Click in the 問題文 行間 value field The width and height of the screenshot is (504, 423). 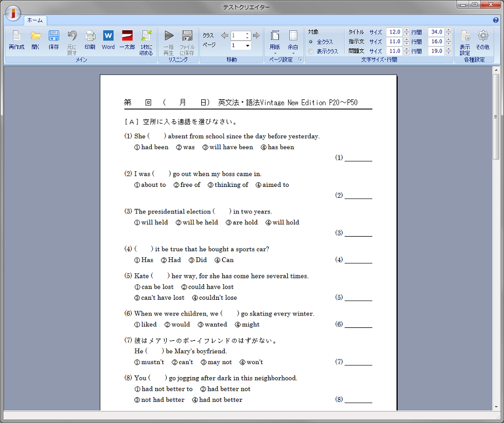click(x=435, y=51)
